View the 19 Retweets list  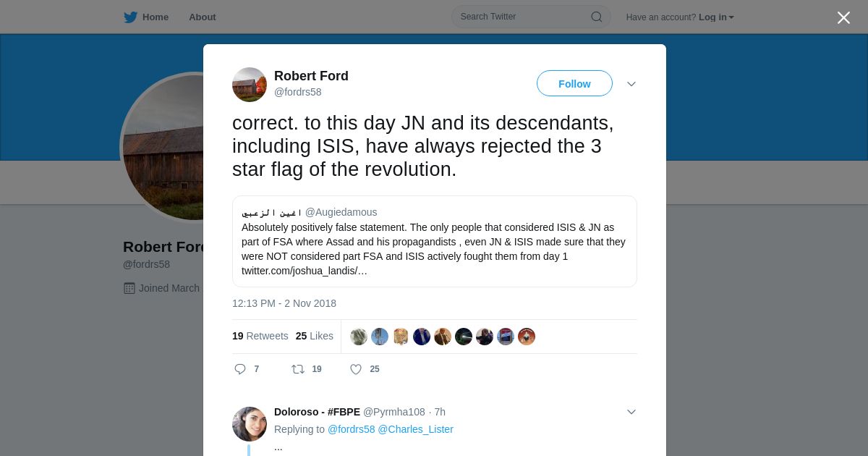pyautogui.click(x=260, y=336)
